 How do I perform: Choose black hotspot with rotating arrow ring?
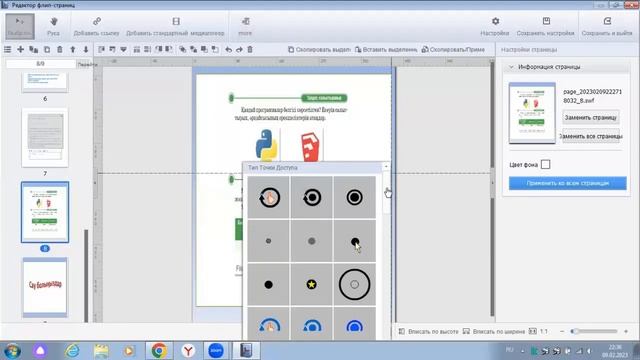tap(311, 198)
